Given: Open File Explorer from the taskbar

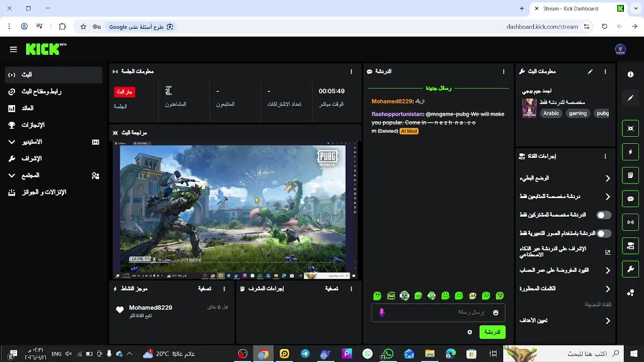Looking at the screenshot, I should [x=430, y=354].
